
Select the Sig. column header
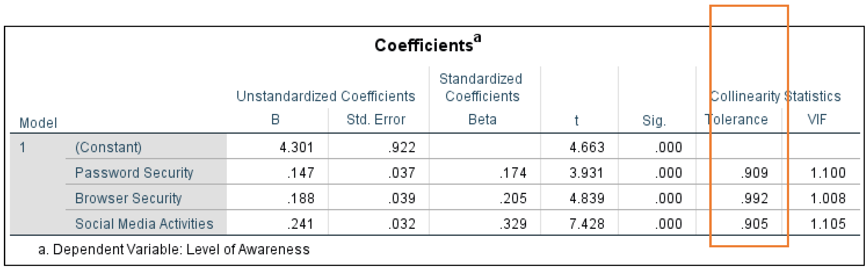[x=654, y=121]
